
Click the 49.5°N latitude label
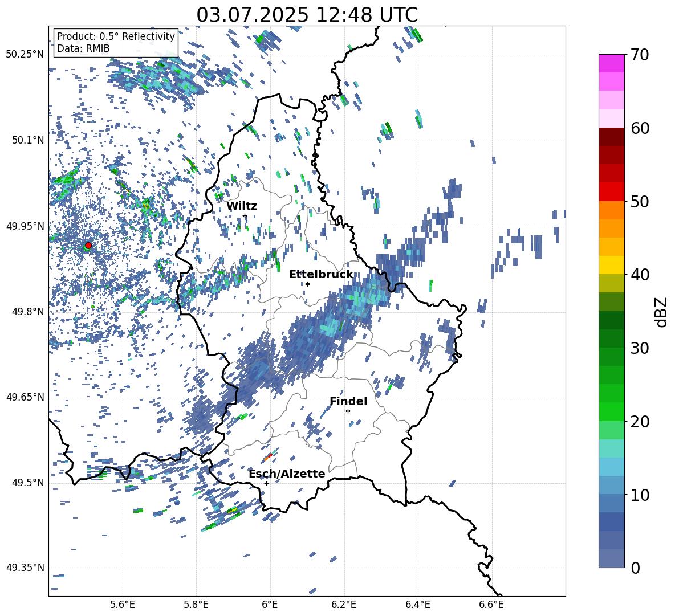27,483
